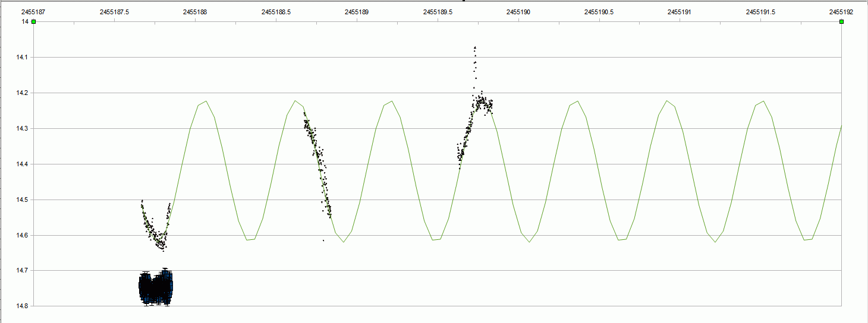Click the y-axis label 14.8

coord(24,306)
